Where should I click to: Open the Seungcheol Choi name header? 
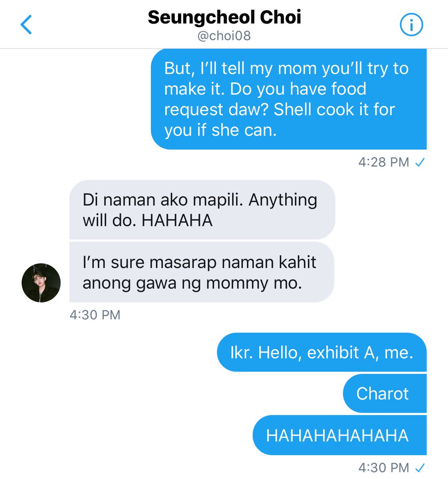click(225, 17)
